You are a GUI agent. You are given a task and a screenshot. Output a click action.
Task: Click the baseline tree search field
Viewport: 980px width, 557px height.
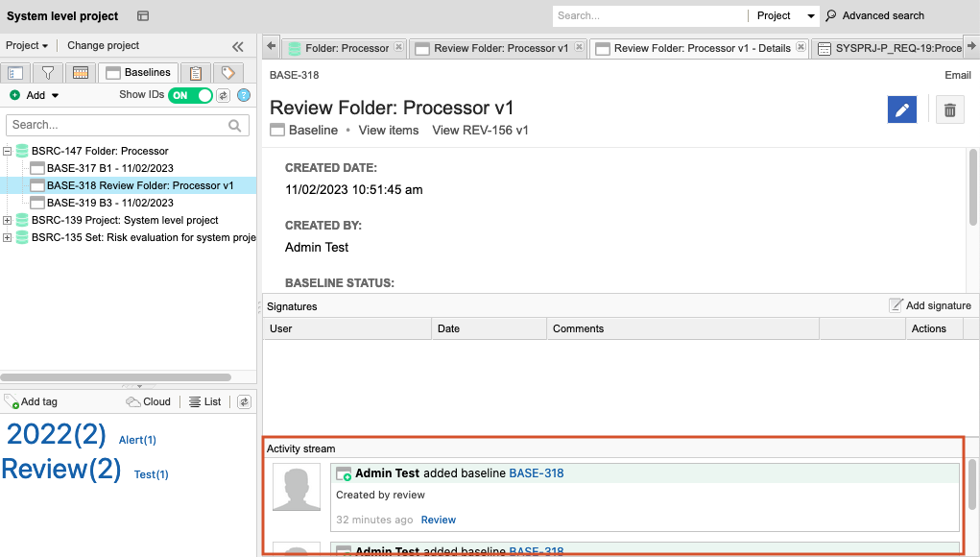[117, 125]
